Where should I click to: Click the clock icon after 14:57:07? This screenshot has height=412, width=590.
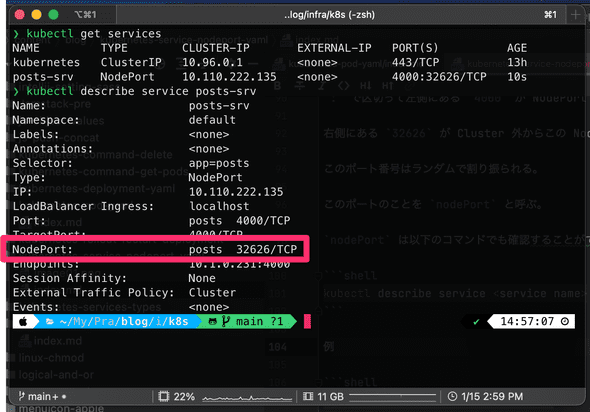tap(564, 321)
